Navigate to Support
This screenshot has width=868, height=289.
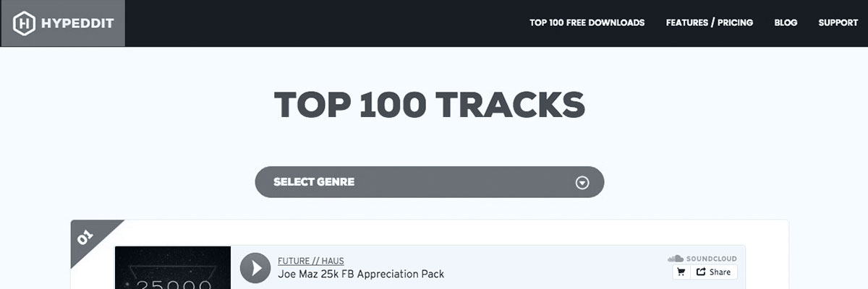[838, 23]
